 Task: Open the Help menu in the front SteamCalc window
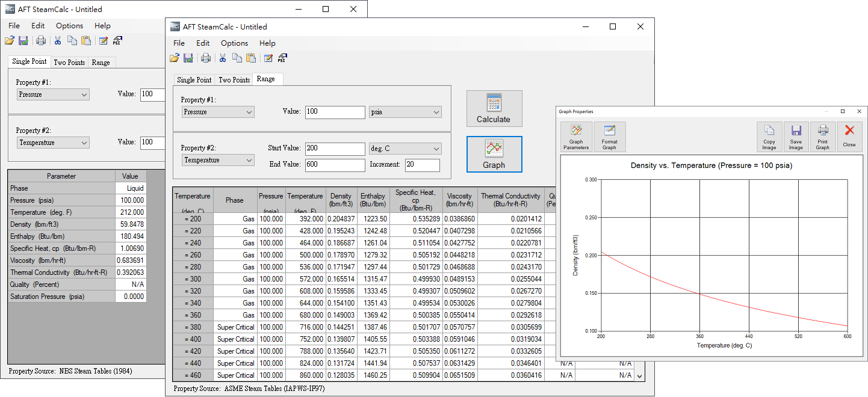coord(267,43)
